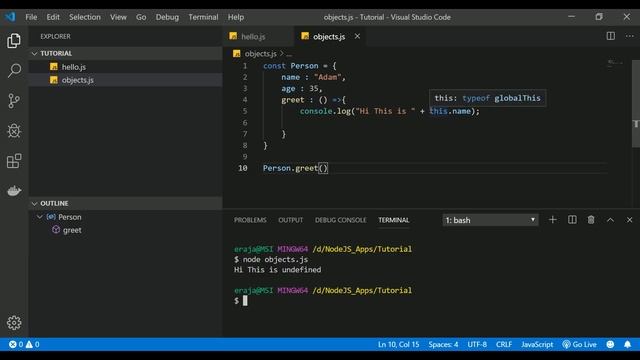This screenshot has width=640, height=360.
Task: Select objects.js in the explorer tree
Action: pos(125,80)
